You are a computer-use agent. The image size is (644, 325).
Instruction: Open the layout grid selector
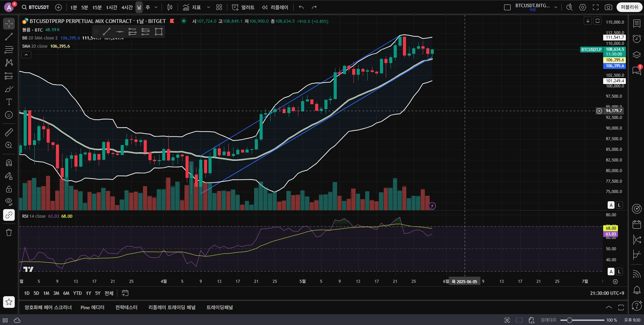point(219,7)
